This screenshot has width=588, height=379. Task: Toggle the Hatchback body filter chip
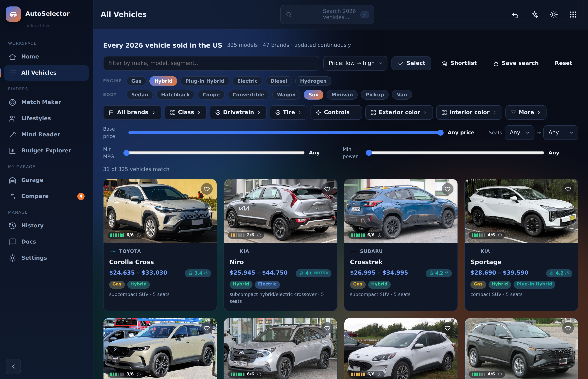click(175, 95)
